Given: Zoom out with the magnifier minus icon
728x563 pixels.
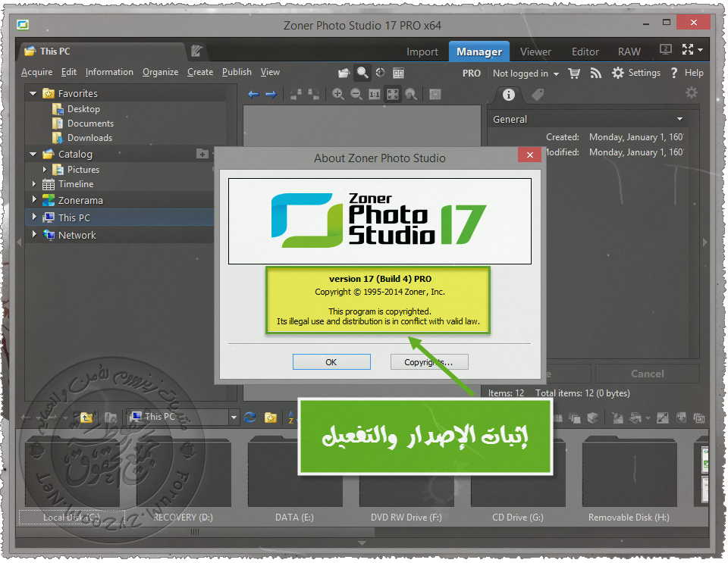Looking at the screenshot, I should (356, 94).
